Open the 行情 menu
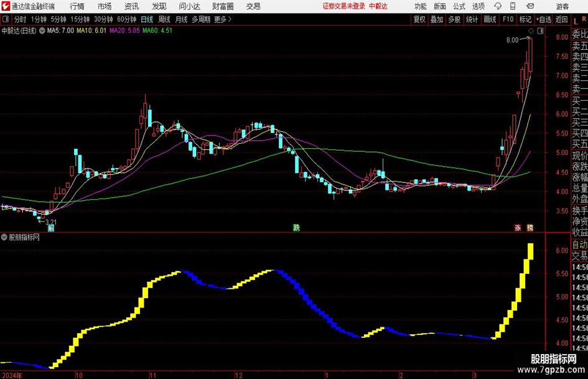Image resolution: width=588 pixels, height=379 pixels. tap(77, 6)
